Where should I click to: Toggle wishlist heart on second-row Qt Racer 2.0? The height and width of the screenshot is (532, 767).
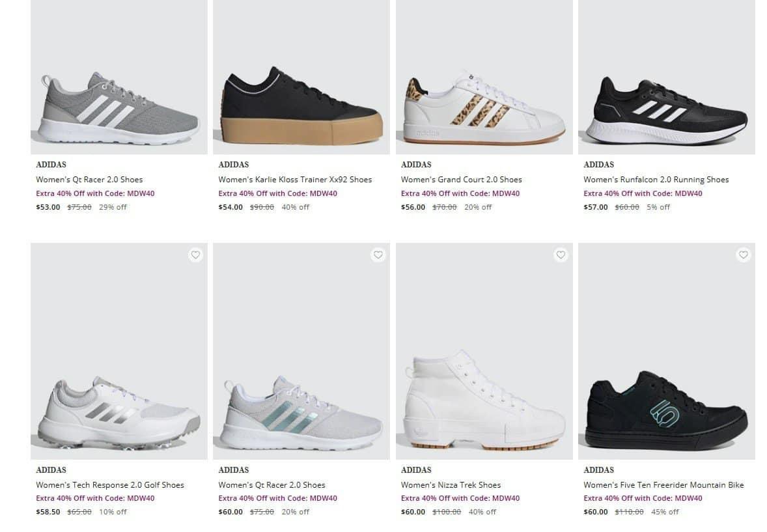[x=378, y=255]
